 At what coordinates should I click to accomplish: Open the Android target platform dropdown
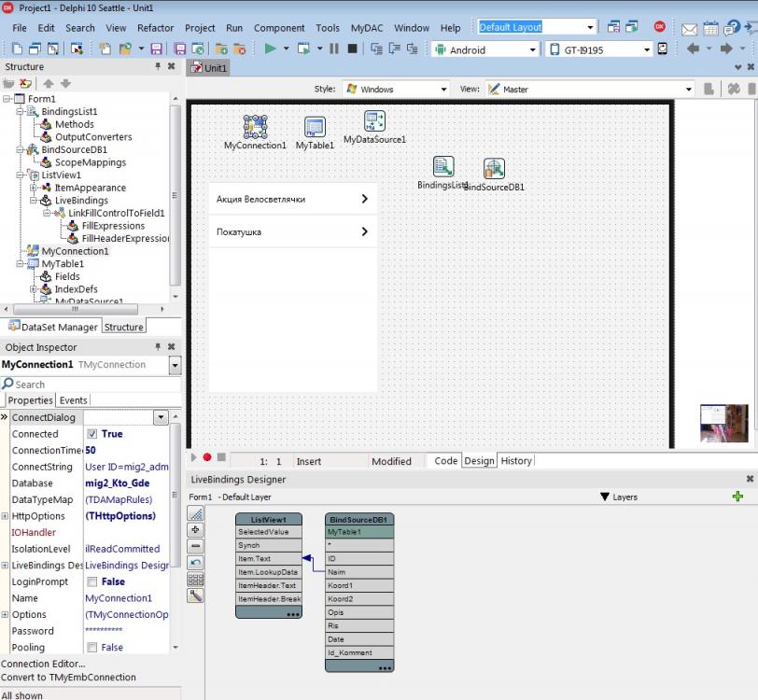tap(533, 49)
